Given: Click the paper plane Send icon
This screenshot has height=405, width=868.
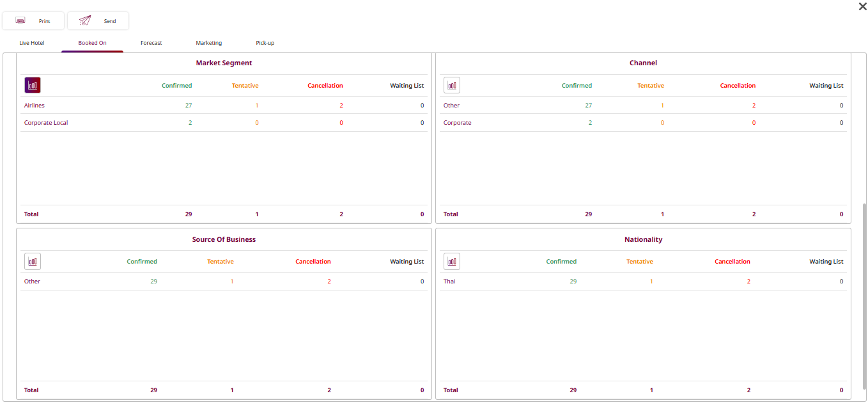Looking at the screenshot, I should click(x=85, y=20).
